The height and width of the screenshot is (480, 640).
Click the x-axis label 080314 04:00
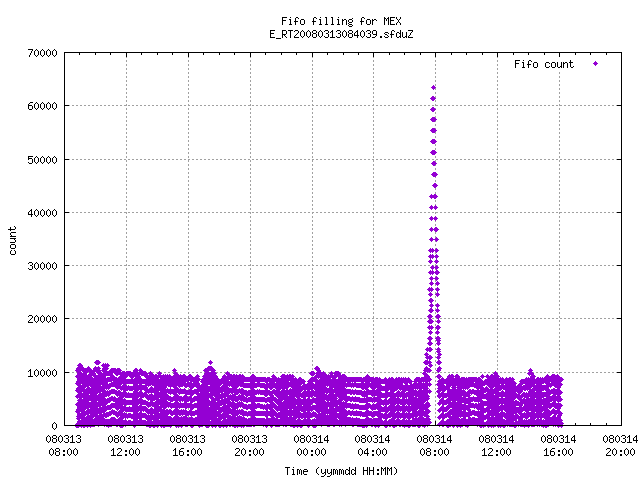(372, 446)
